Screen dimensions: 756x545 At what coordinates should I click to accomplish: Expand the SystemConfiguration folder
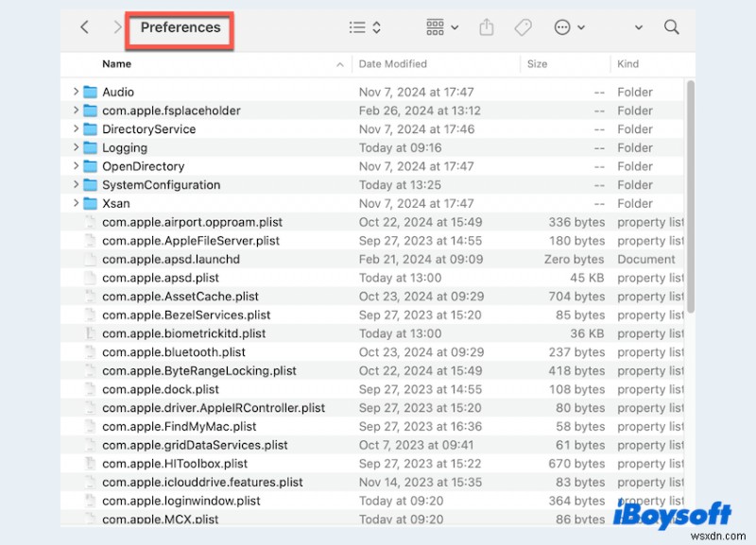click(76, 184)
